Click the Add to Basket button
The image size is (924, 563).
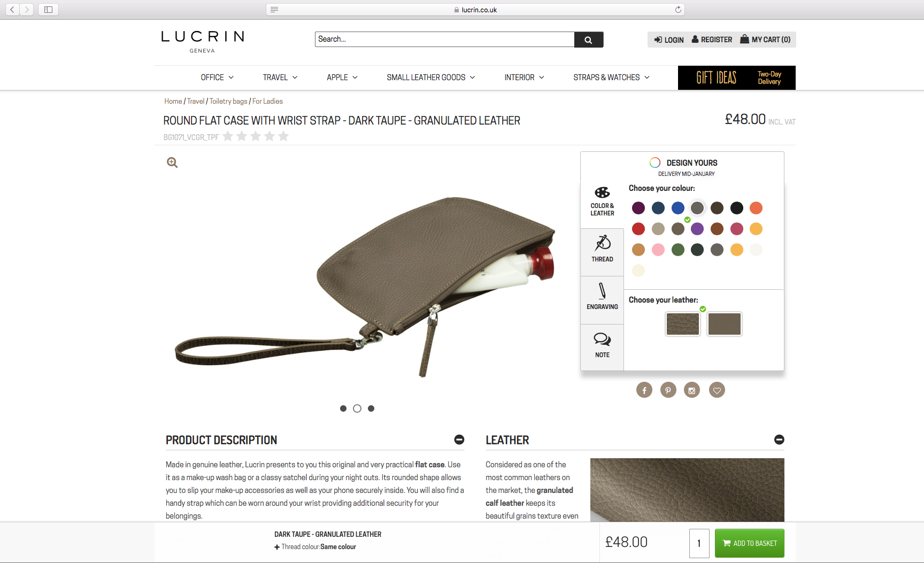pos(750,543)
